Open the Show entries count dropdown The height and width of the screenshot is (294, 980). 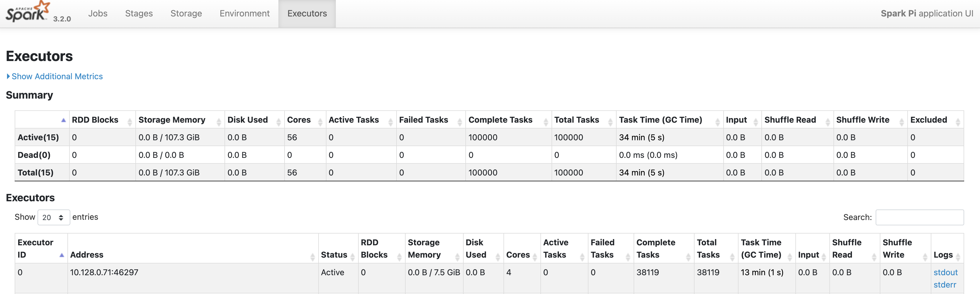(54, 217)
